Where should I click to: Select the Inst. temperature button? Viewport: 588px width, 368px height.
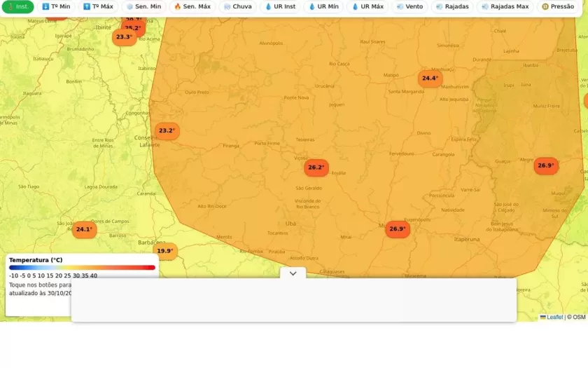[x=17, y=6]
